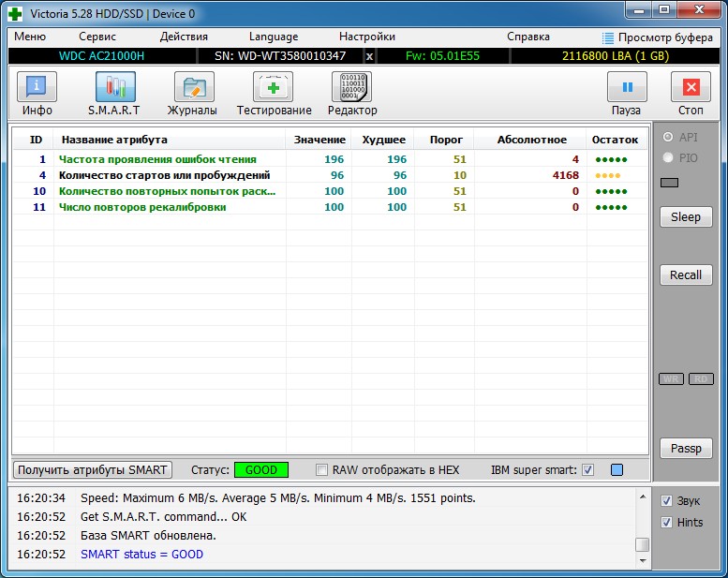Select the API access mode
Screen dimensions: 728x578
click(x=668, y=137)
